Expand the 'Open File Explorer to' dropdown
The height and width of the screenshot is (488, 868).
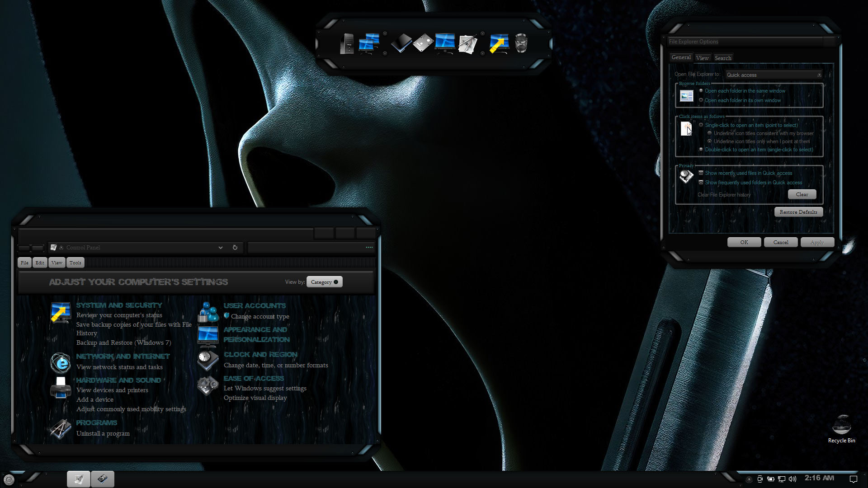click(x=819, y=75)
